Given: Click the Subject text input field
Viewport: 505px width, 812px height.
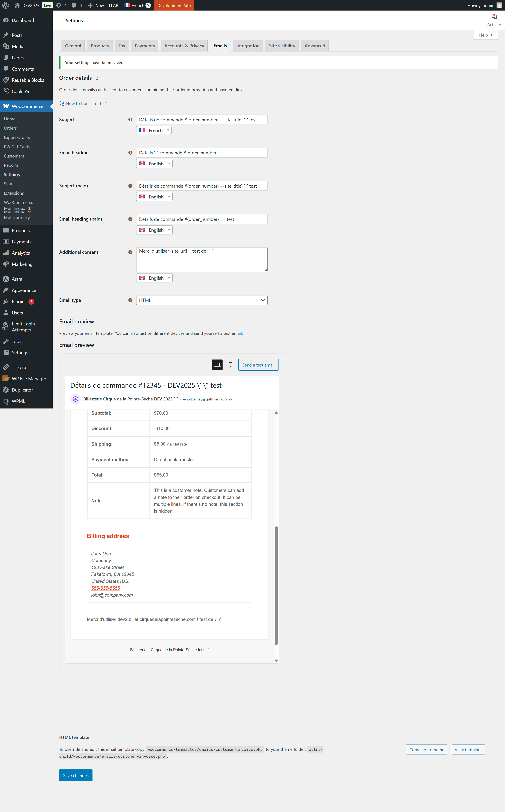Looking at the screenshot, I should tap(202, 120).
